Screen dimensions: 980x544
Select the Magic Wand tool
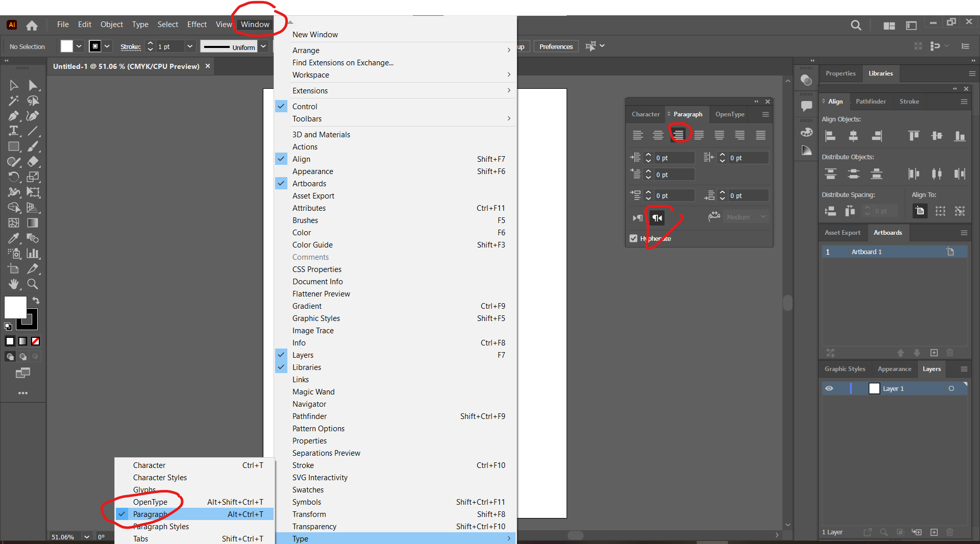pos(14,101)
